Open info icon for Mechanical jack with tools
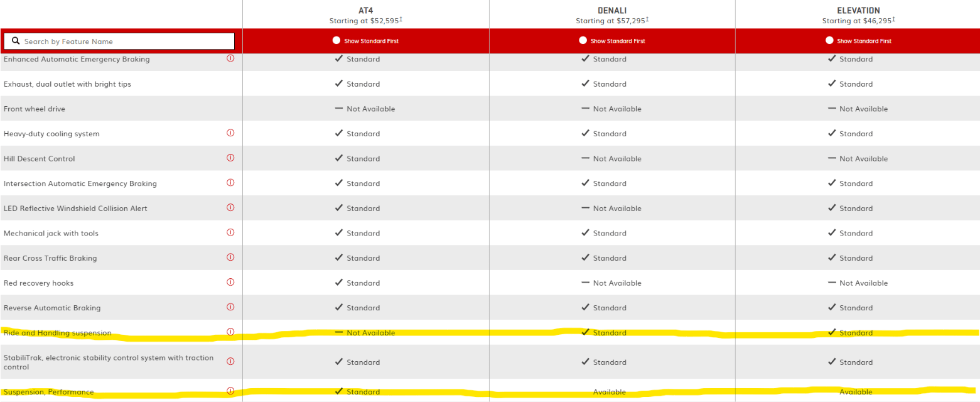The image size is (980, 402). click(x=230, y=232)
